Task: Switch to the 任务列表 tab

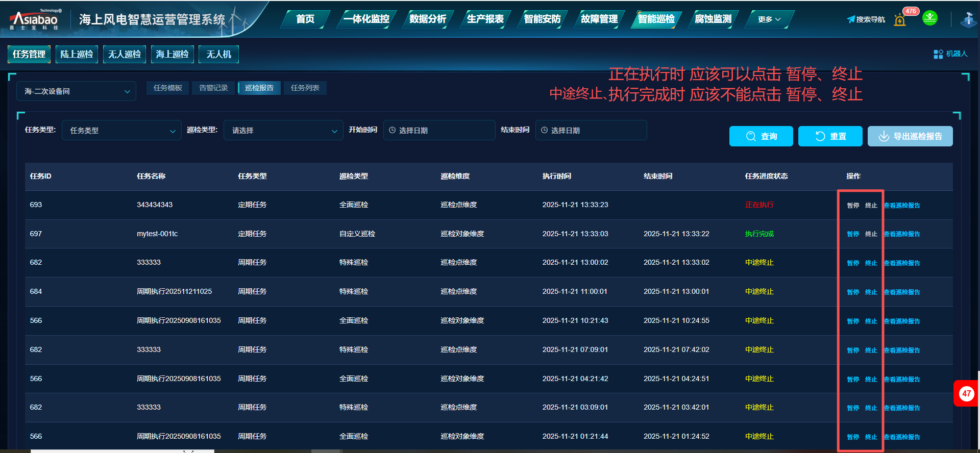Action: coord(305,88)
